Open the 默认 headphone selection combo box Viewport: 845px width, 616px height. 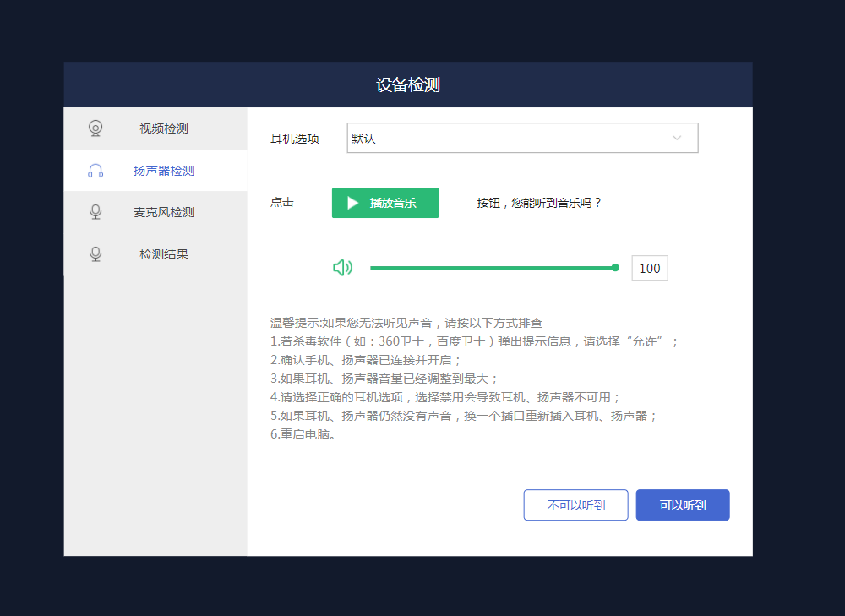click(522, 138)
